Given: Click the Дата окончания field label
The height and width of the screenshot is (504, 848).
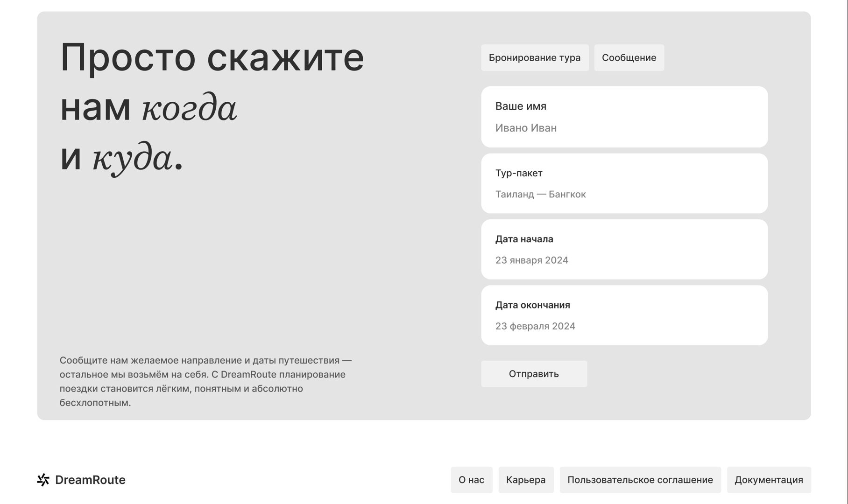Looking at the screenshot, I should click(x=532, y=305).
